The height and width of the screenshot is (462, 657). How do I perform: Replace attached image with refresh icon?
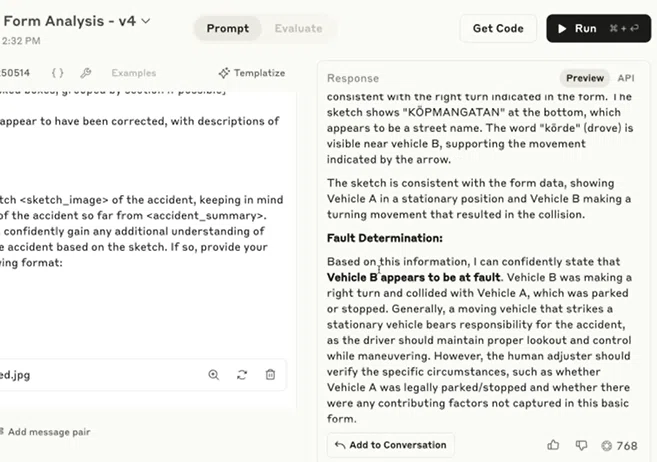pyautogui.click(x=242, y=374)
